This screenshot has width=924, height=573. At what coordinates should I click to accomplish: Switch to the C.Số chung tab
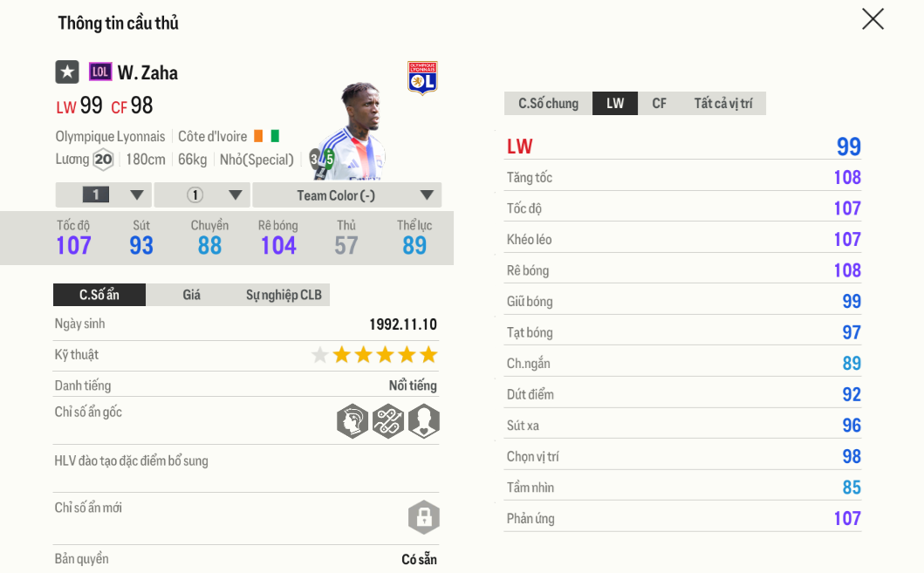(548, 103)
